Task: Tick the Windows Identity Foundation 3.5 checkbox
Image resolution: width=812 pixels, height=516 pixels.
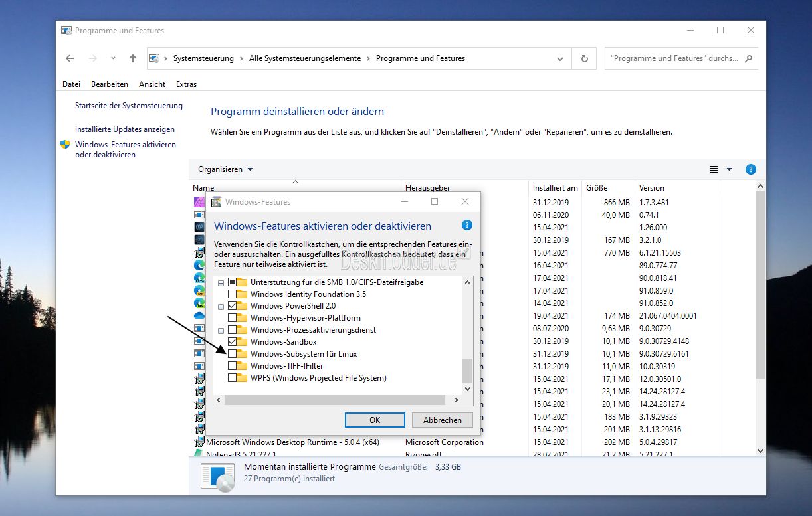Action: pos(232,294)
